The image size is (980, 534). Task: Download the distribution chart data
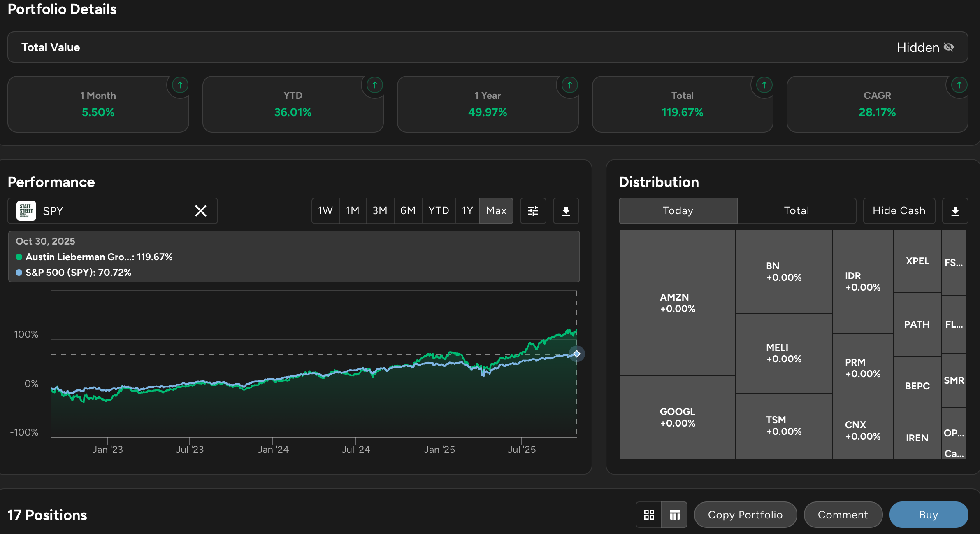[x=955, y=211]
